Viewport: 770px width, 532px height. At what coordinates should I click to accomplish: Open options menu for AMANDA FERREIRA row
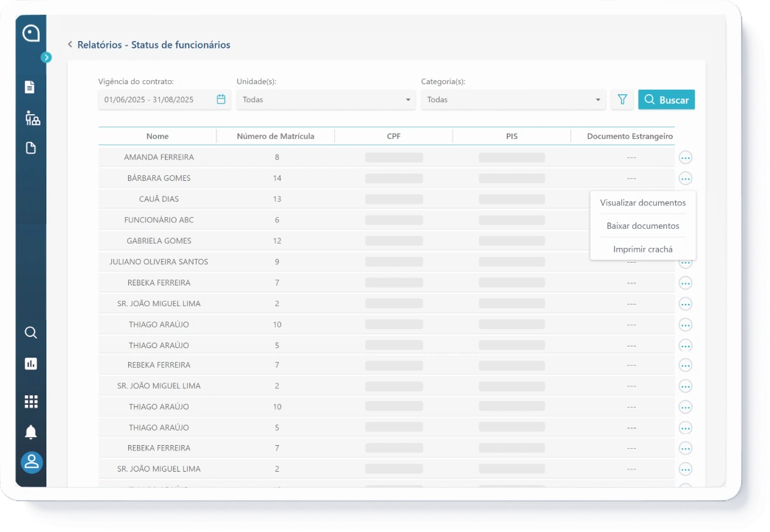pos(685,157)
